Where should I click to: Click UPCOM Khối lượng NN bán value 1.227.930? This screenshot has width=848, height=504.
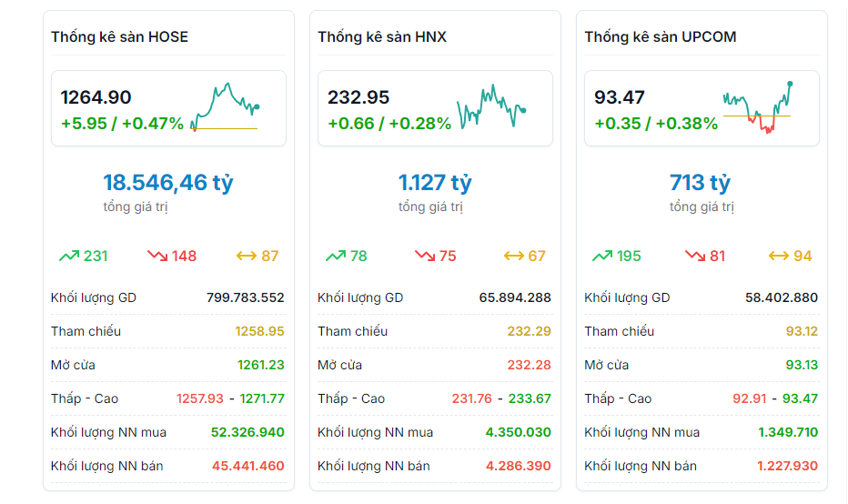click(x=788, y=466)
